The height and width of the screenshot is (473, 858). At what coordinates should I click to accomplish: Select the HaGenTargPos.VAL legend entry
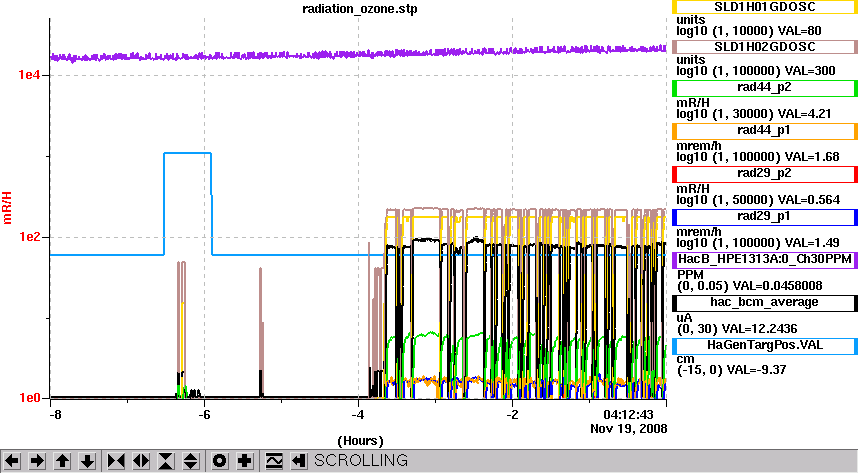[764, 346]
